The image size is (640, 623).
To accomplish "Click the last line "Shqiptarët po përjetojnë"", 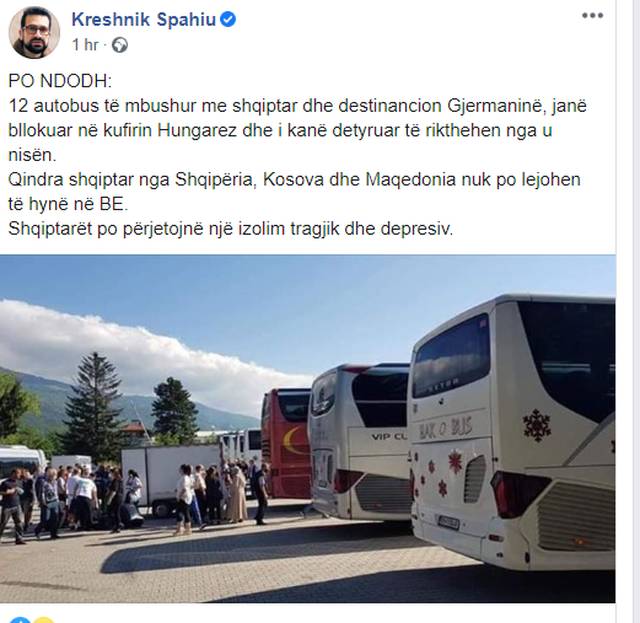I will pos(231,229).
